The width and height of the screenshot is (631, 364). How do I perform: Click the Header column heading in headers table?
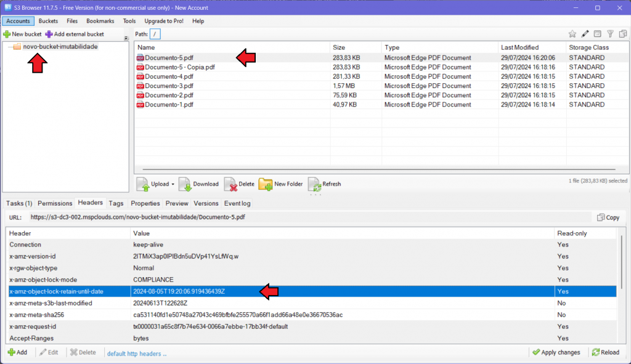[68, 233]
